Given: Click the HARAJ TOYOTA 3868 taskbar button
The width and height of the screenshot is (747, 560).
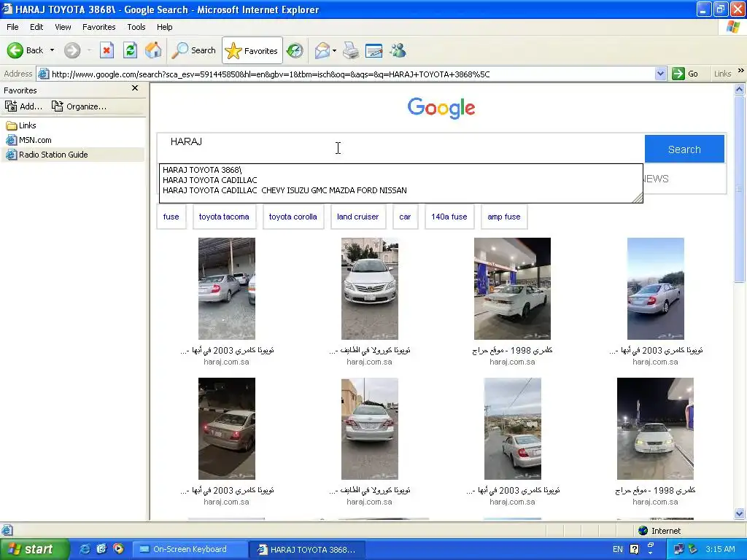Looking at the screenshot, I should (x=307, y=549).
